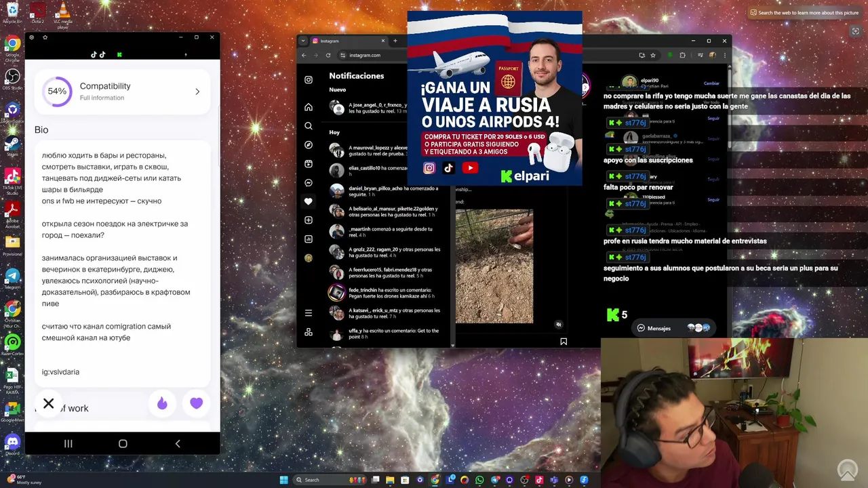Click the reel video thumbnail
Viewport: 868px width, 488px height.
coord(494,266)
